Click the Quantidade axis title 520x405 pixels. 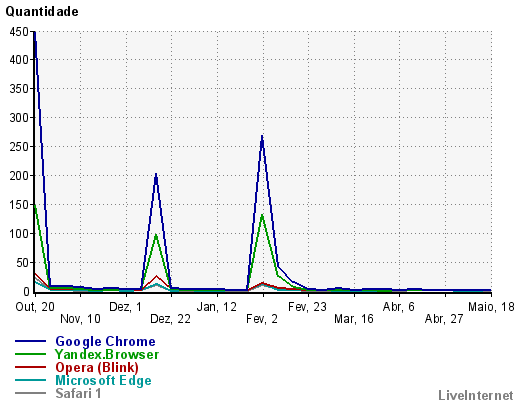click(x=42, y=12)
